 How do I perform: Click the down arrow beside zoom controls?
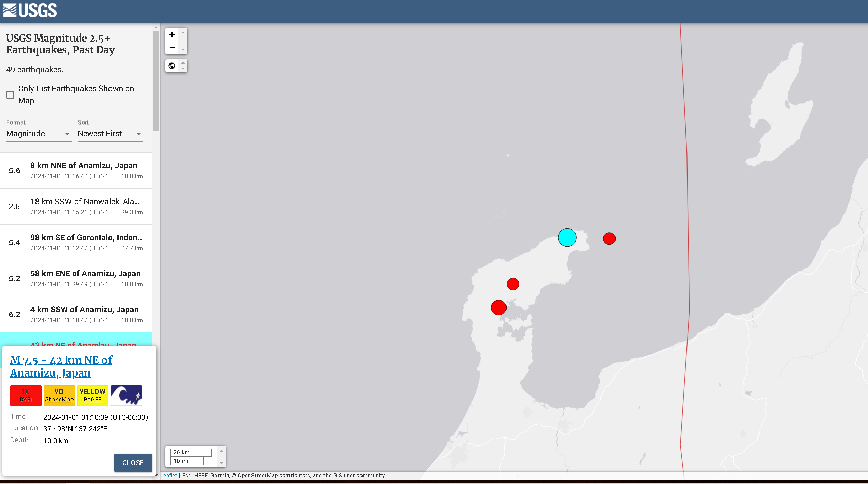pos(183,50)
